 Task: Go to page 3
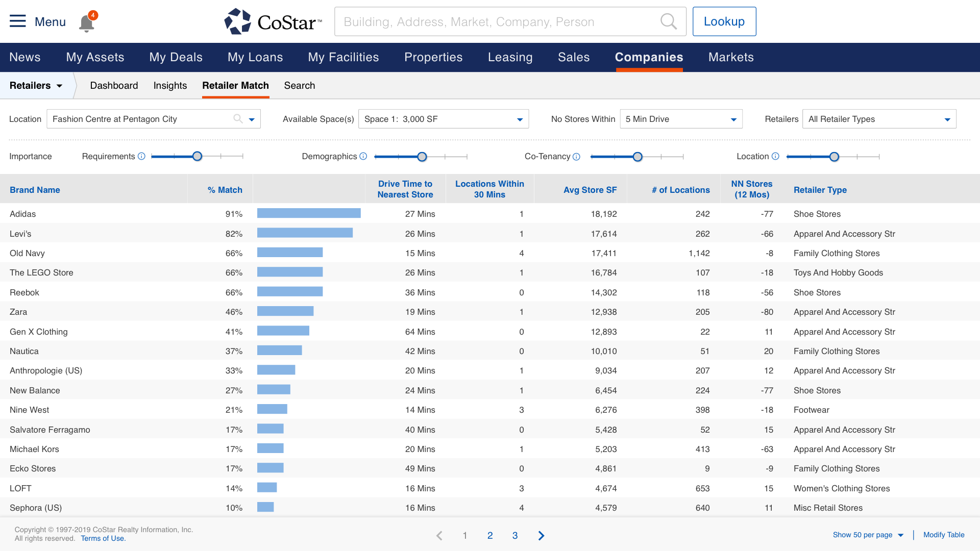coord(515,536)
